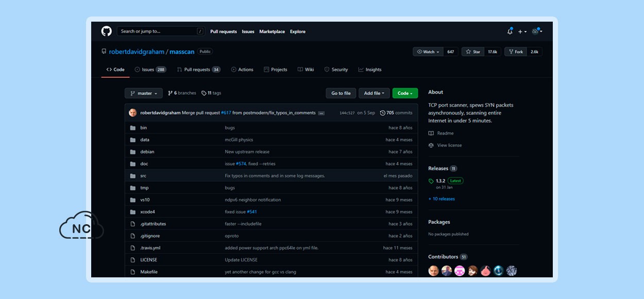Switch to the Actions tab
This screenshot has height=299, width=644.
point(242,70)
